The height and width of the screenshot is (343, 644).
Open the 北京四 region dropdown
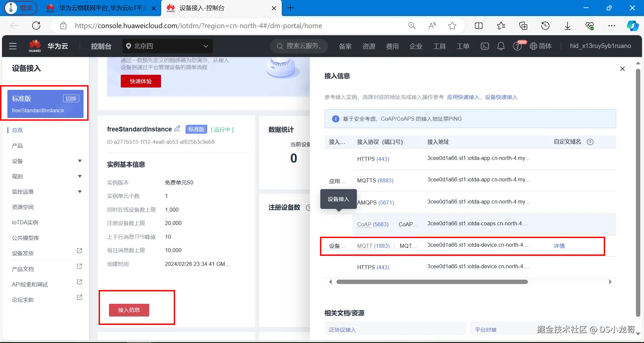pos(168,46)
